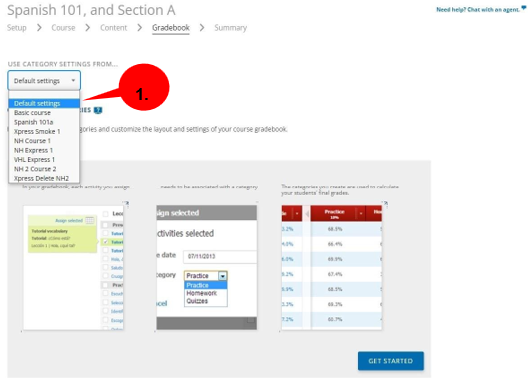The height and width of the screenshot is (378, 528).
Task: Click the help icon beside Categories heading
Action: click(x=98, y=110)
